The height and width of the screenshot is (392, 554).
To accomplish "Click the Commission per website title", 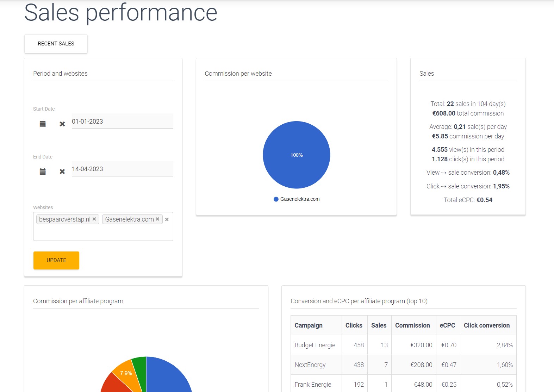I will [x=238, y=74].
